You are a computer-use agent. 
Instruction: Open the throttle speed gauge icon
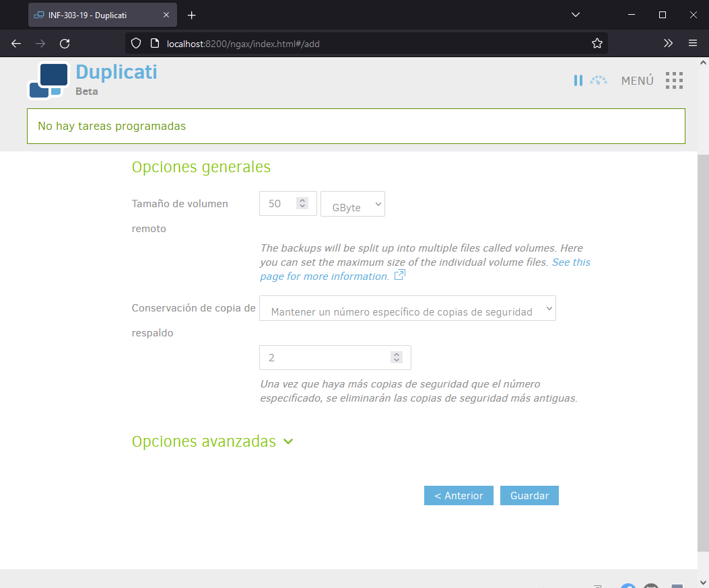599,81
